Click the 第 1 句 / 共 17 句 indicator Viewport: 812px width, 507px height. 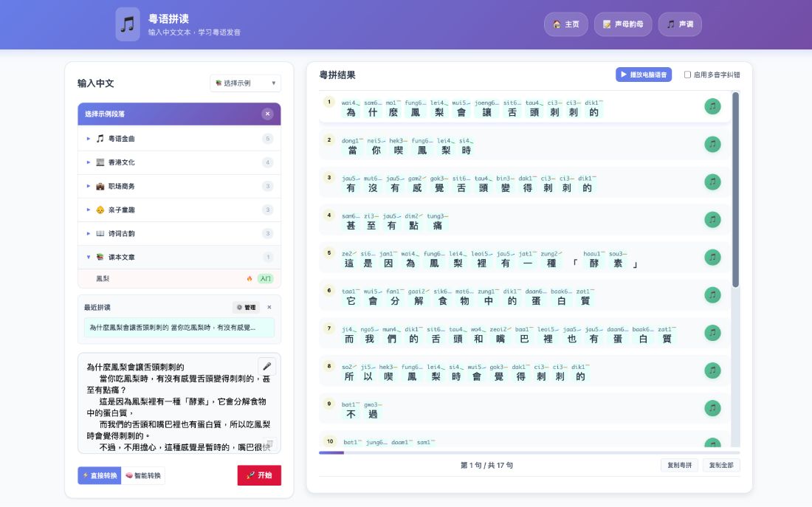coord(486,465)
